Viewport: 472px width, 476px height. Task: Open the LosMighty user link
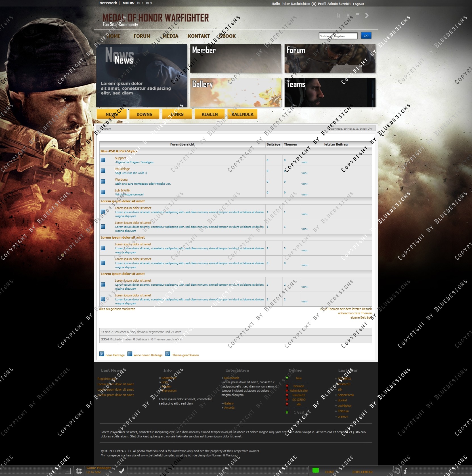(345, 406)
